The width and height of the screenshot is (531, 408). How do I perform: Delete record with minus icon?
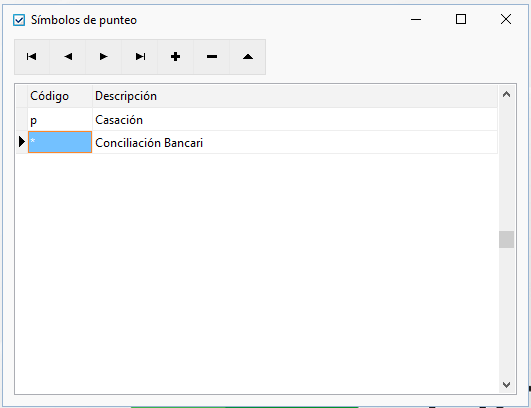click(x=212, y=57)
